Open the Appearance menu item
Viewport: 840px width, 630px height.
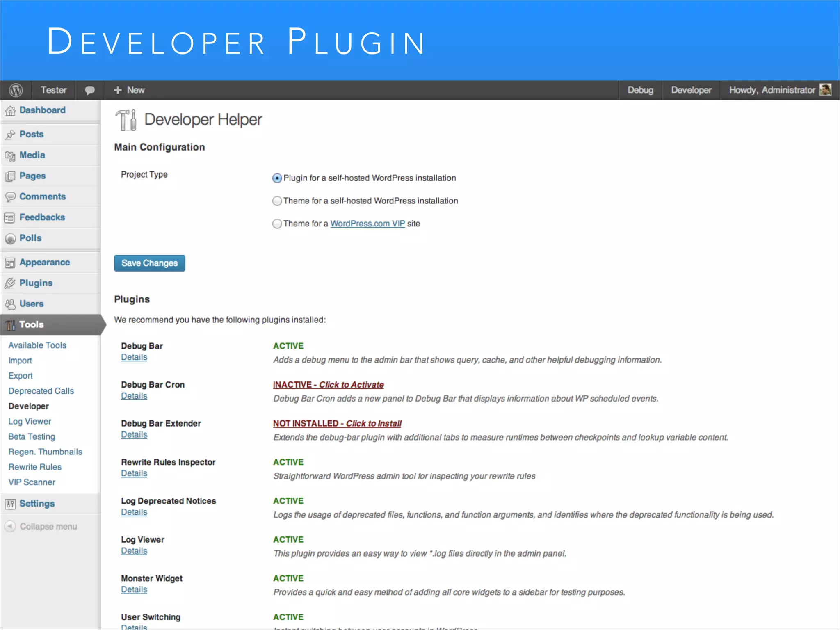coord(45,262)
